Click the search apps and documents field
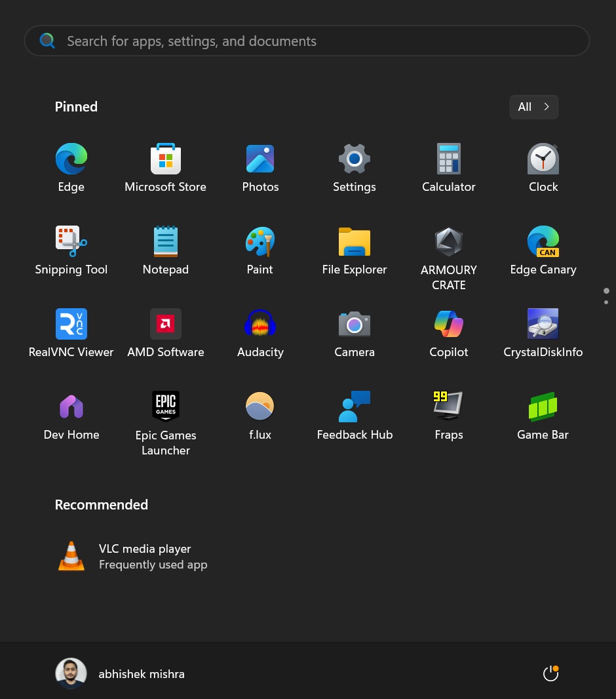616x699 pixels. 307,40
